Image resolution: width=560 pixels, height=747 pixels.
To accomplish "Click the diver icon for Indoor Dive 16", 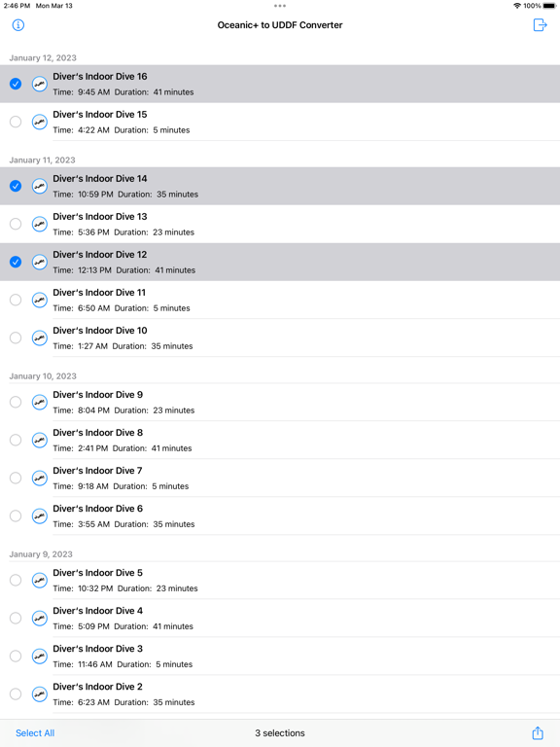I will (40, 84).
